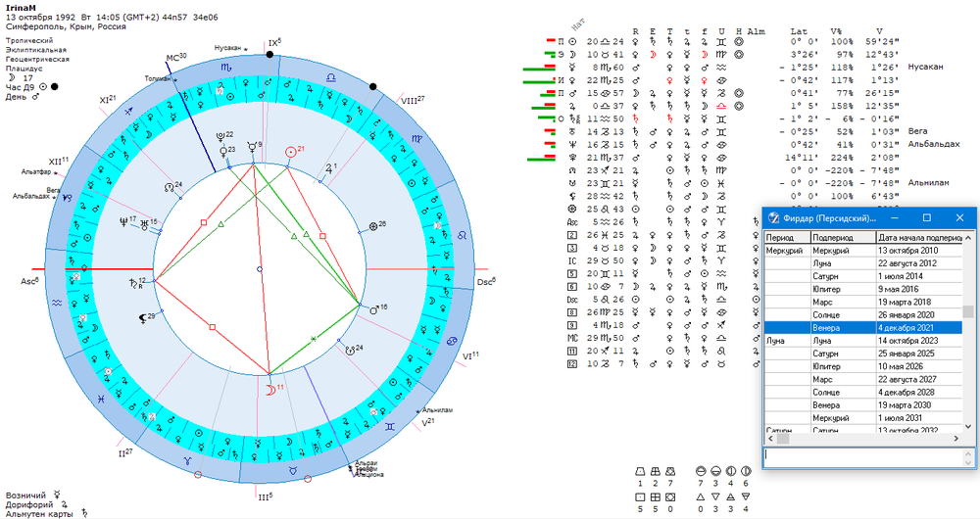The height and width of the screenshot is (519, 980).
Task: Click the Подпериод column header in Firdar window
Action: tap(843, 237)
